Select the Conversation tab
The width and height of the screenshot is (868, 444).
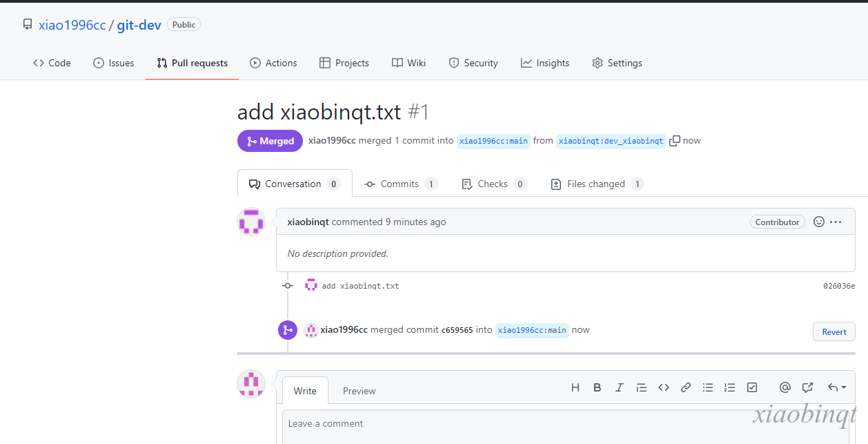295,184
